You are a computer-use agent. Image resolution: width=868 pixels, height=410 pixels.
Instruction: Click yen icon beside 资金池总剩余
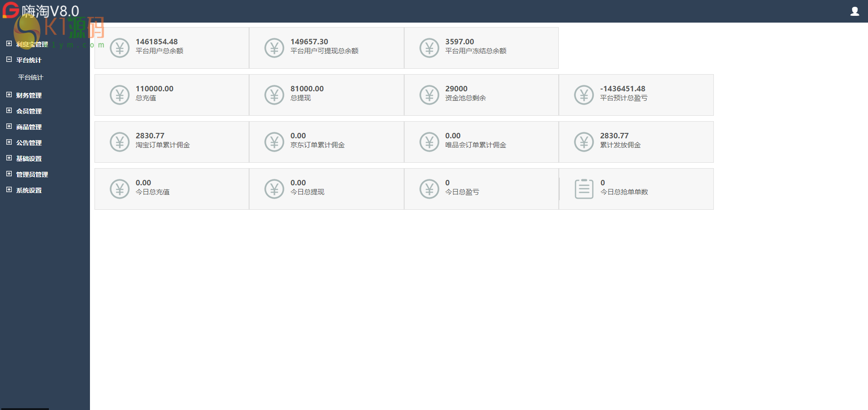pos(429,95)
